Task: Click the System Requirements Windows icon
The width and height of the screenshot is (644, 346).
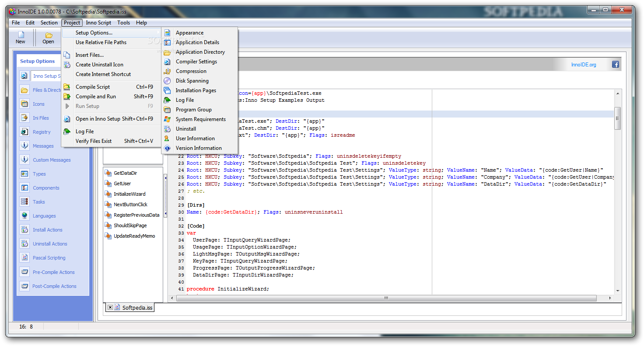Action: (167, 119)
